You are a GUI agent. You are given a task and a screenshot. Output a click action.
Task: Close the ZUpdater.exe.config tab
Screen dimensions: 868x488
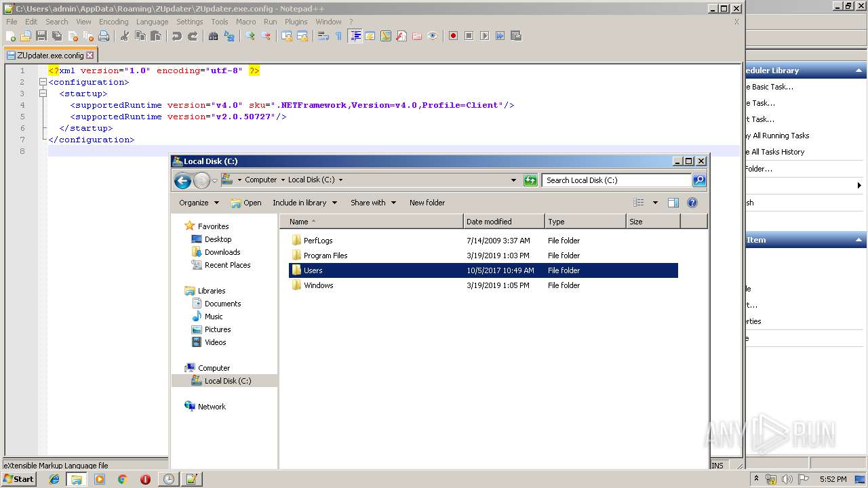click(x=90, y=56)
